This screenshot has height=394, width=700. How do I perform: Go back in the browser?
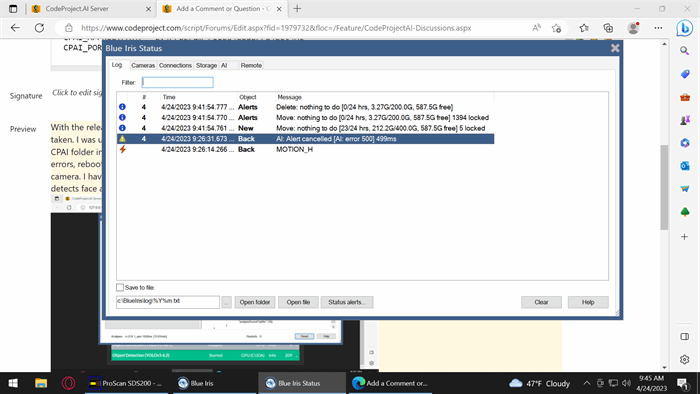click(x=15, y=28)
